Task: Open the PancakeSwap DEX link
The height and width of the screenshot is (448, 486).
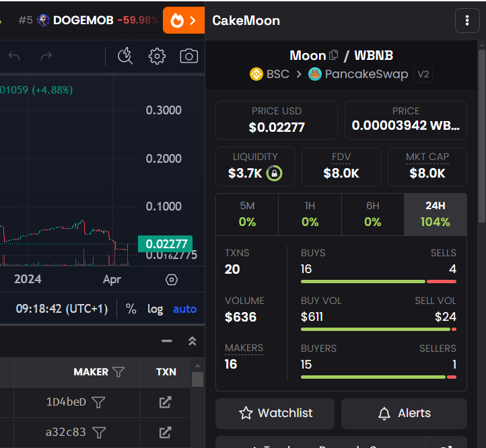Action: pos(358,74)
